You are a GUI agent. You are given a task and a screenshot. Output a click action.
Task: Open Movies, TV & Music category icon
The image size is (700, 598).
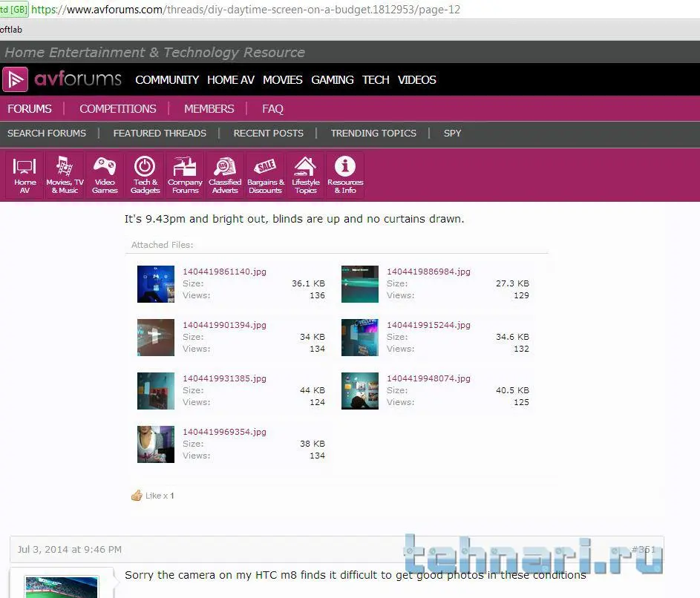pos(65,175)
